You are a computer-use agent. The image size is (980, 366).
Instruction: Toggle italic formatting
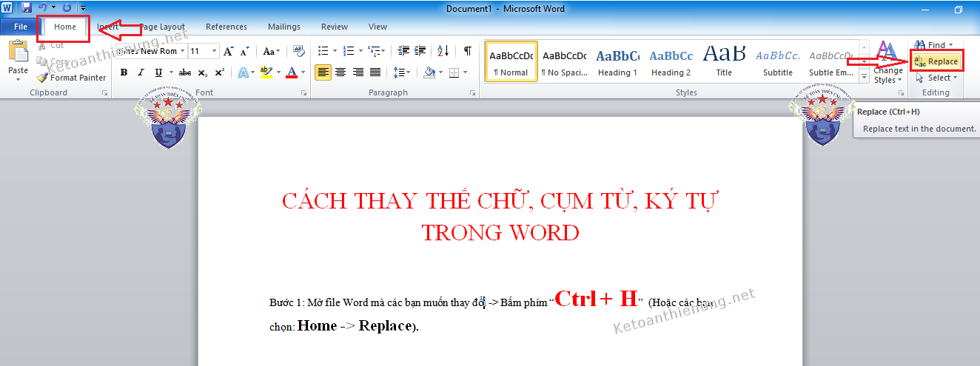141,72
